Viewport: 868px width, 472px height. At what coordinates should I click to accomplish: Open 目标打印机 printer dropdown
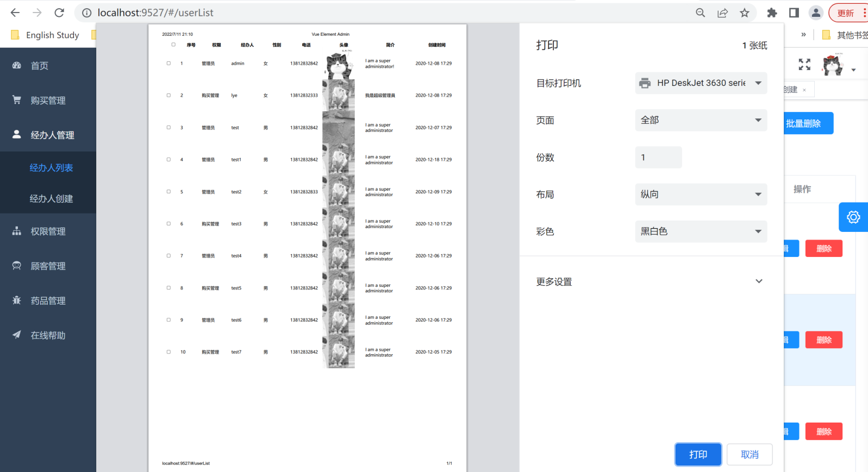click(701, 83)
